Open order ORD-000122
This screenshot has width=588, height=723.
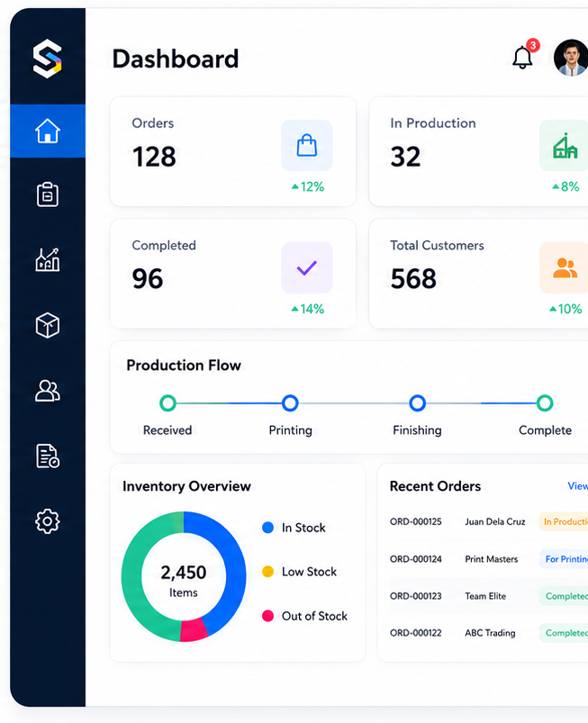click(415, 633)
